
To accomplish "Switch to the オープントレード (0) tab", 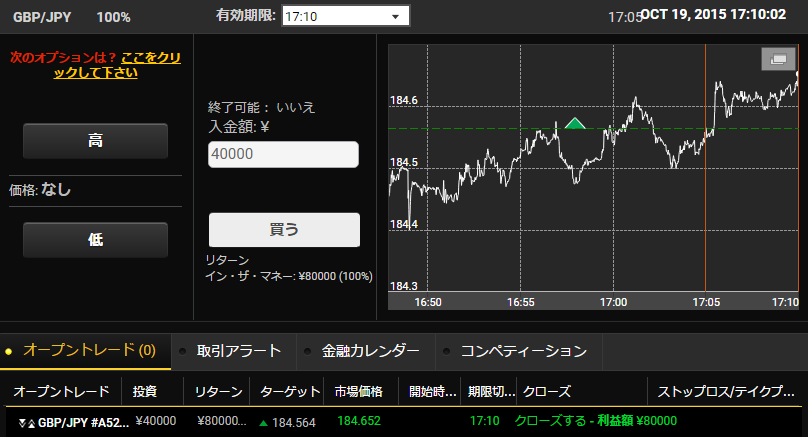I will 85,351.
